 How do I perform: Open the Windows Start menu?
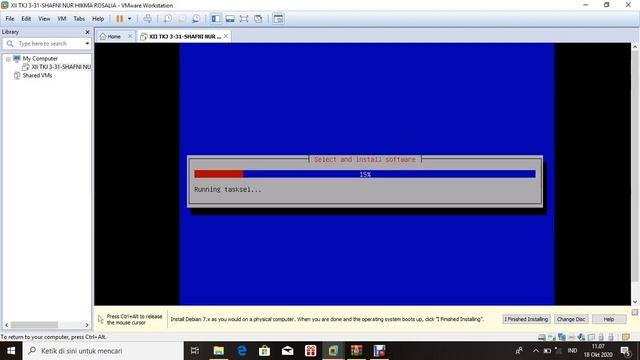11,351
